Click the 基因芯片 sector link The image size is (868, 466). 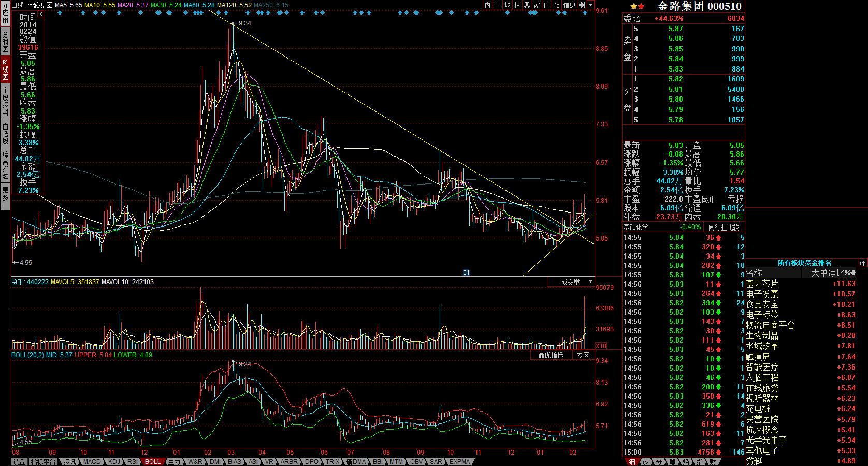pos(762,284)
